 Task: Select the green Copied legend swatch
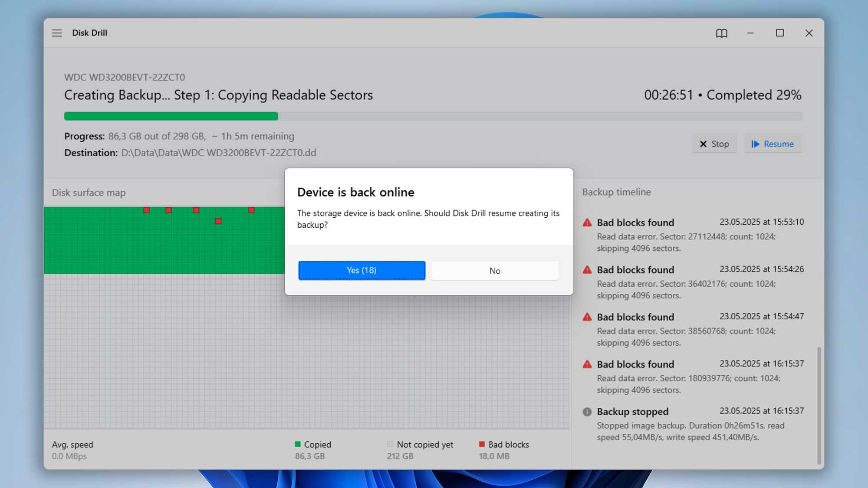(298, 444)
